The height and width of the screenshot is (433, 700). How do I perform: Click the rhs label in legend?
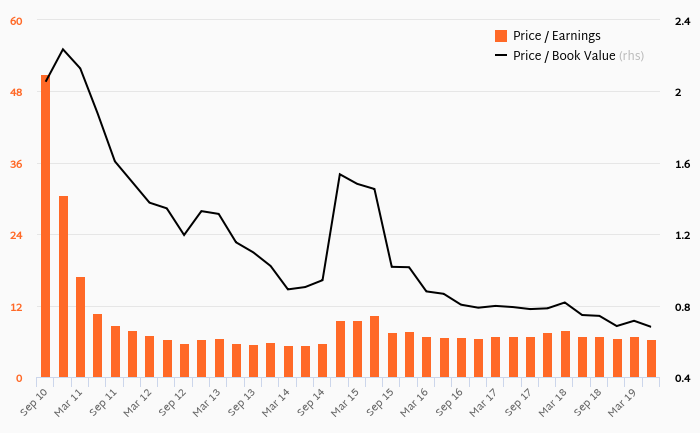pos(631,55)
